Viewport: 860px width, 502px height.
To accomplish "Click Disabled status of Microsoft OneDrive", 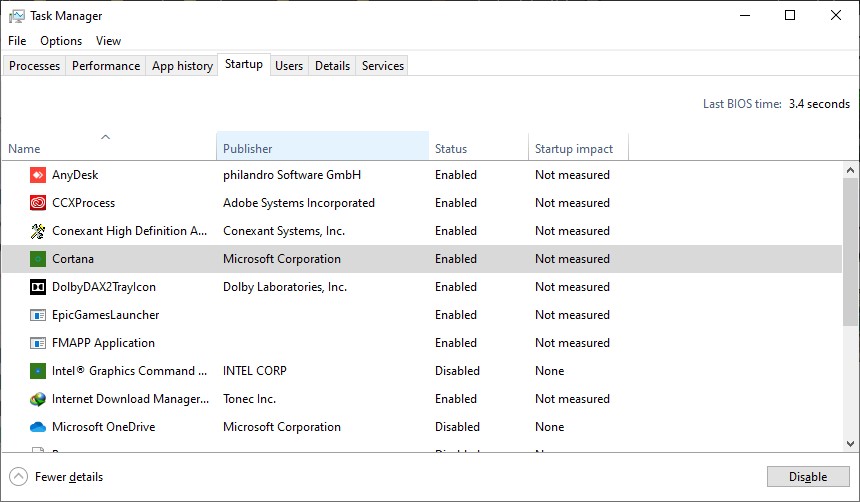I will [x=457, y=427].
